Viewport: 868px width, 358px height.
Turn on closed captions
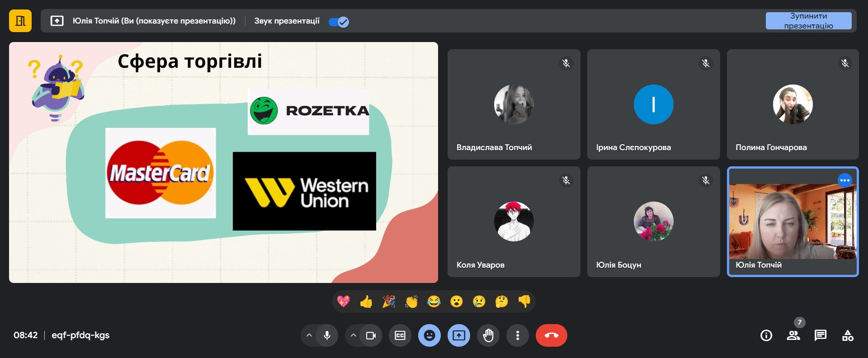(x=400, y=335)
